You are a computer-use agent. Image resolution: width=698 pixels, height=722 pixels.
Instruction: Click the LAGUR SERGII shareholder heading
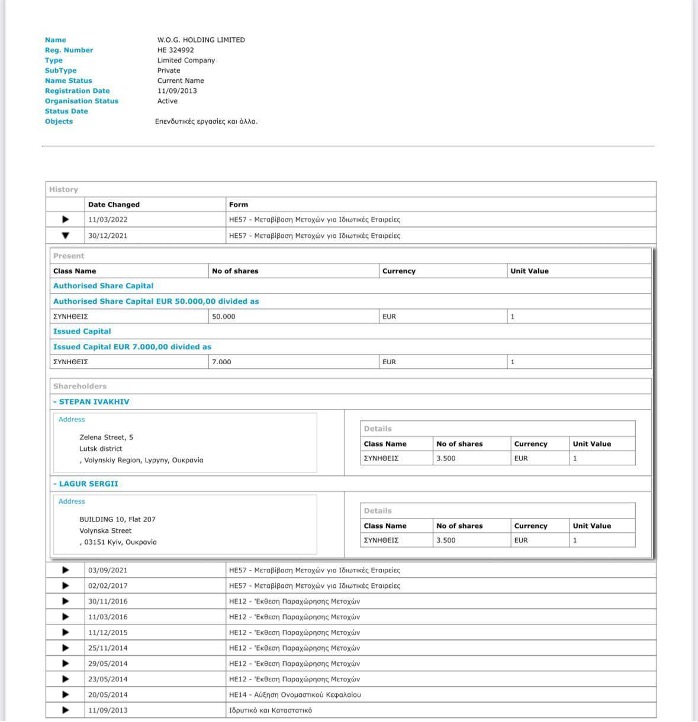click(x=88, y=484)
